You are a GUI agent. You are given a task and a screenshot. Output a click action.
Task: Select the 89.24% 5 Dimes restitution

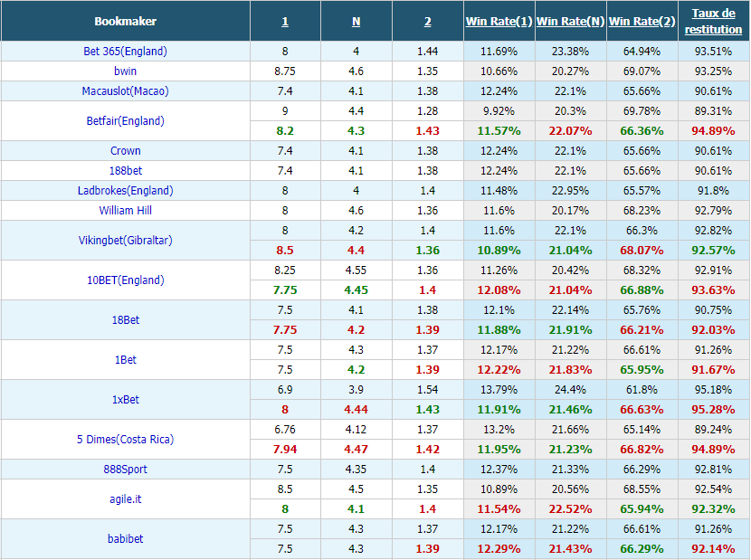714,429
